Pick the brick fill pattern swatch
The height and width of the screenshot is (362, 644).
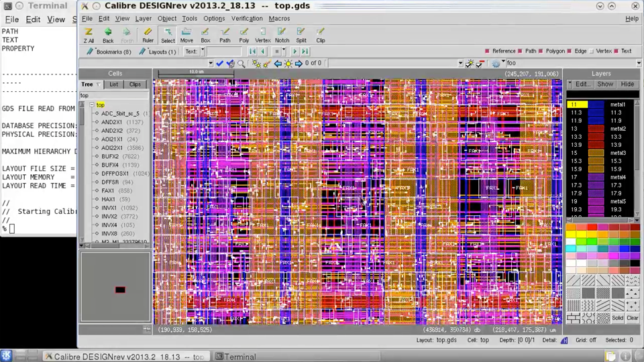click(574, 318)
